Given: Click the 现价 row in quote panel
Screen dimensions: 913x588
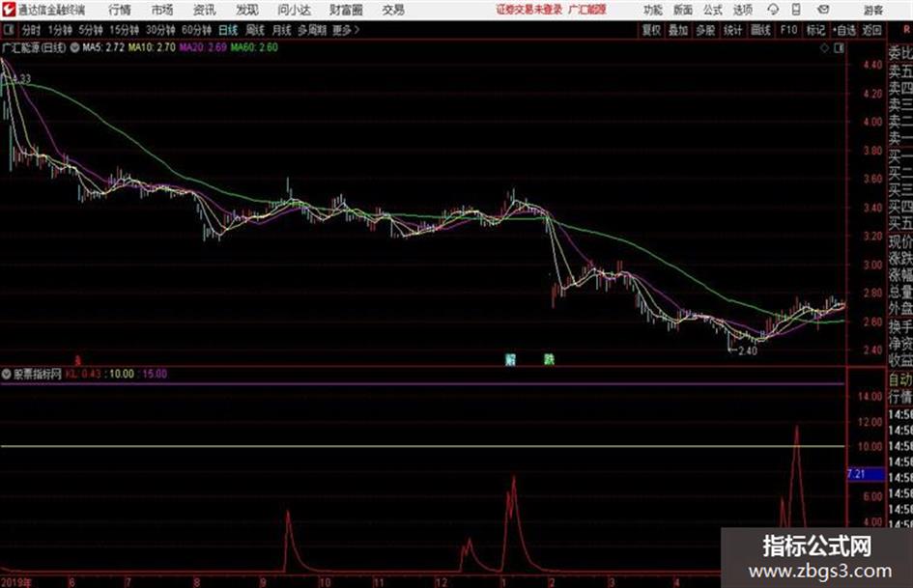Looking at the screenshot, I should pos(900,240).
